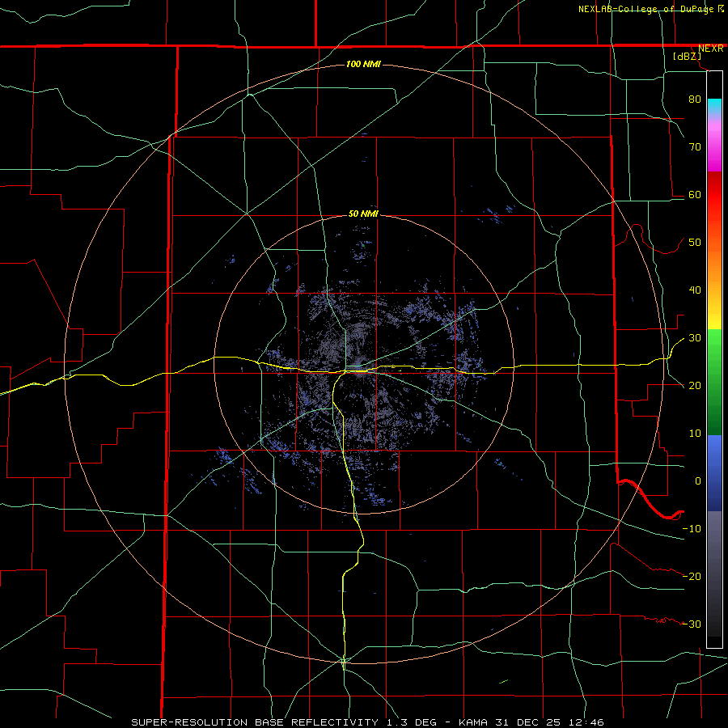The width and height of the screenshot is (728, 728).
Task: Click the NEXR label above the color scale
Action: [x=710, y=49]
